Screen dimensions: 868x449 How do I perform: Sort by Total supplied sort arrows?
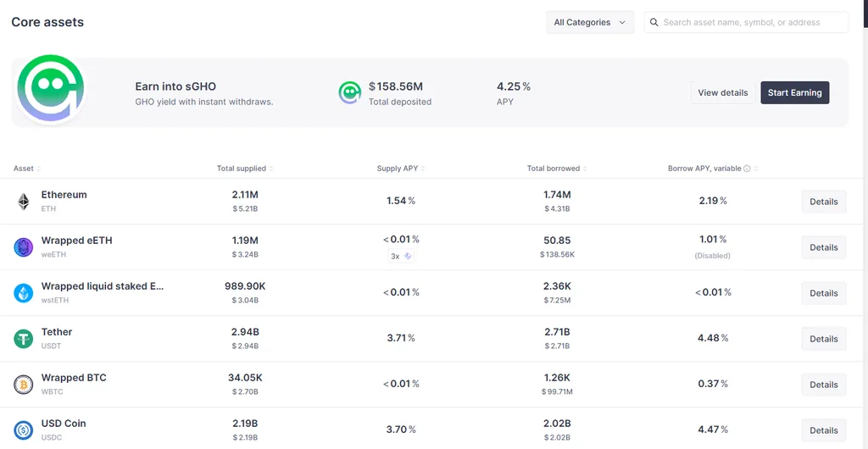click(271, 169)
